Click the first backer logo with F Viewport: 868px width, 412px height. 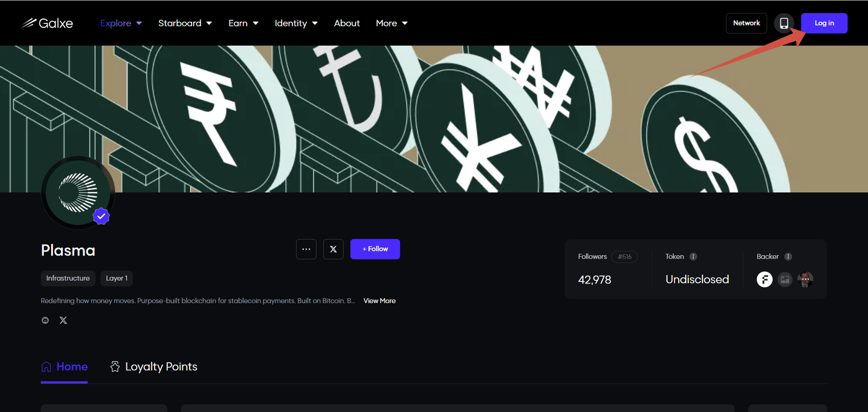tap(764, 280)
